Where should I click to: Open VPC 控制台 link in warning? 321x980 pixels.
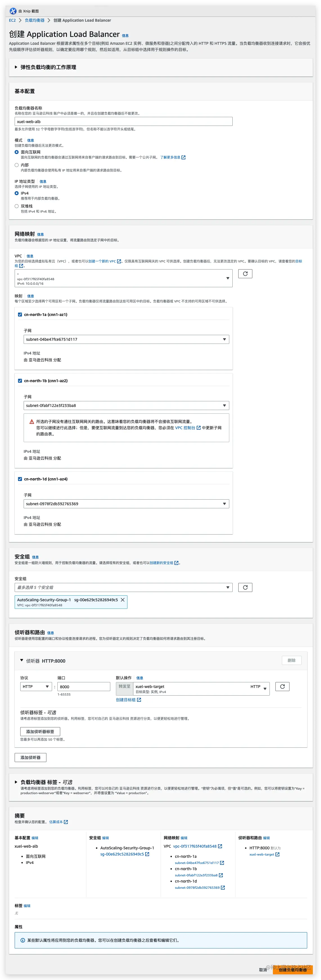(x=185, y=428)
